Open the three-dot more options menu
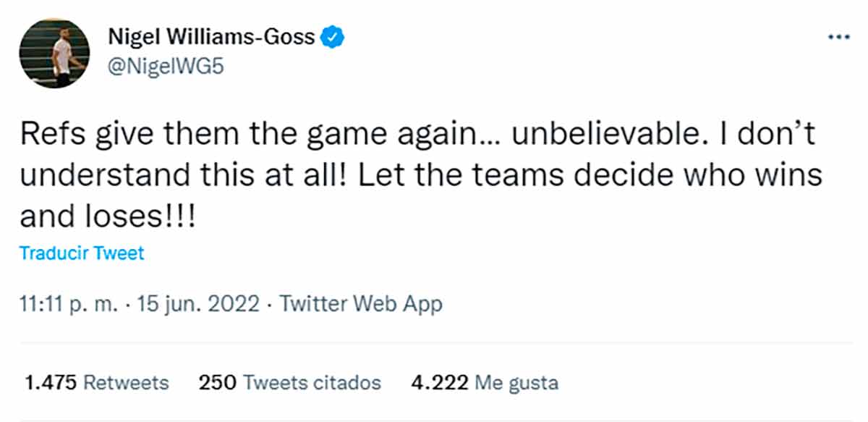Viewport: 868px width, 422px height. point(839,36)
